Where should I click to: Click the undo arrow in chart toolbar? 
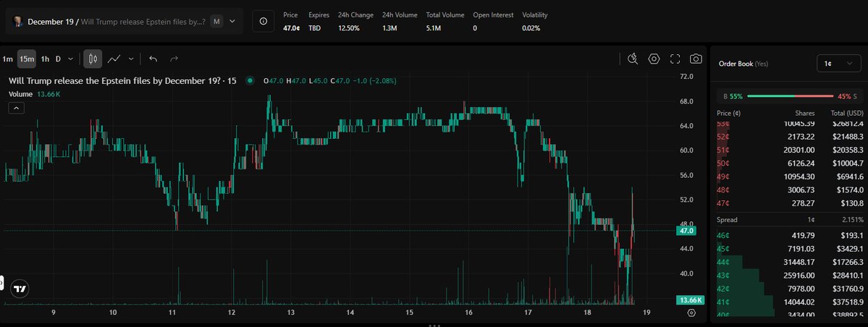153,59
